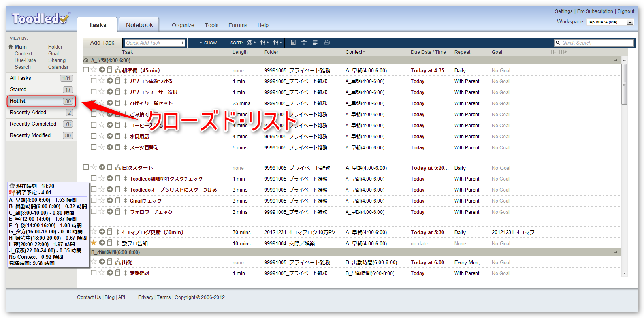Unstar the 歌ブロ告知 task
This screenshot has width=644, height=318.
(x=94, y=243)
